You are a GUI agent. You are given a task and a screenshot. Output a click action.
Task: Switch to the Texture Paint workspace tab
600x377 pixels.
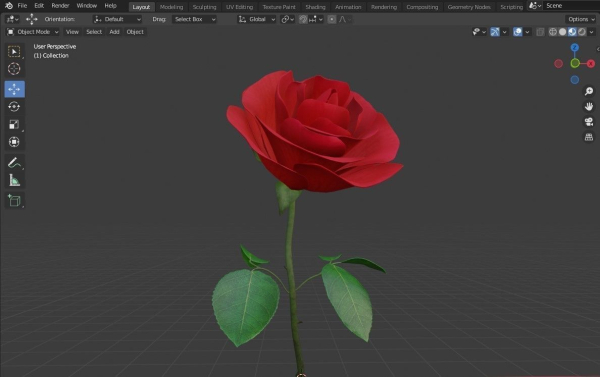point(279,7)
